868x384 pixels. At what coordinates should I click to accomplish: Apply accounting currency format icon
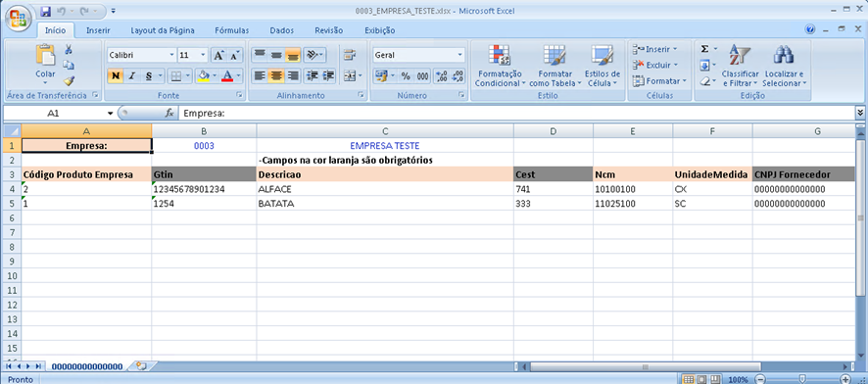[380, 75]
